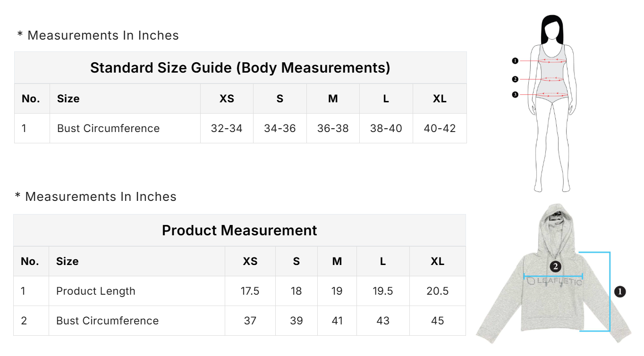This screenshot has width=644, height=356.
Task: Click the Leafletic logo on the hoodie
Action: point(554,281)
